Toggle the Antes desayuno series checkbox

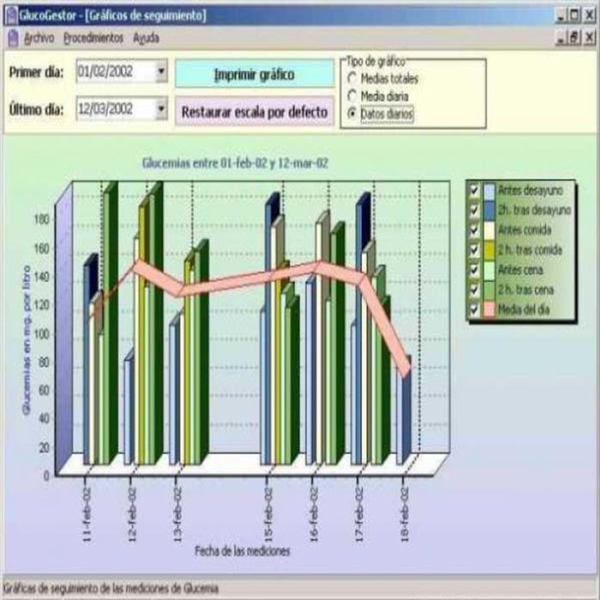pyautogui.click(x=474, y=190)
